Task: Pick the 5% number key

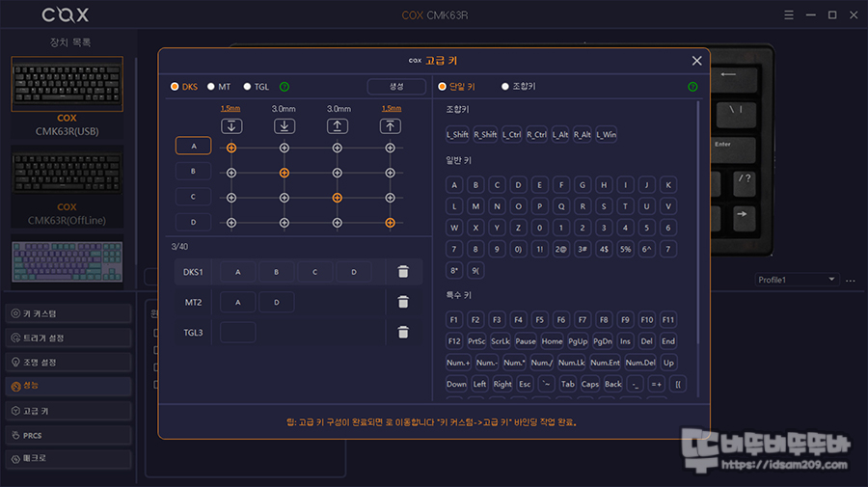Action: (626, 250)
